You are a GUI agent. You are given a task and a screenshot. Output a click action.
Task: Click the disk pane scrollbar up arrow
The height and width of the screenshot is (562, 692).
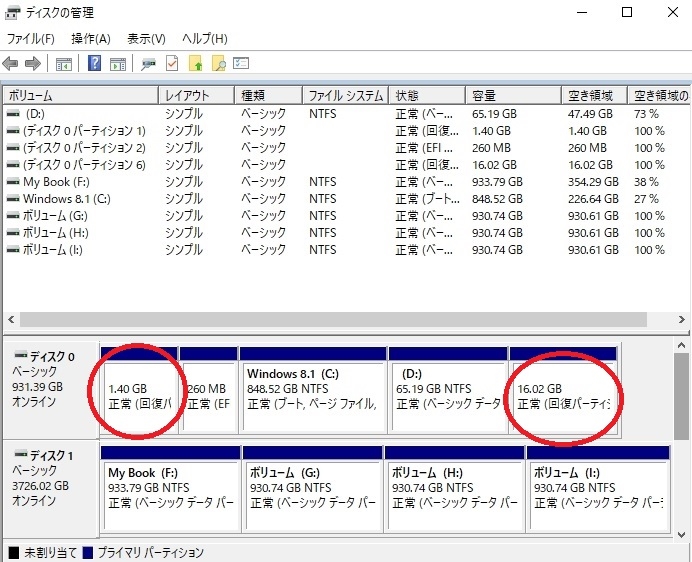click(681, 345)
